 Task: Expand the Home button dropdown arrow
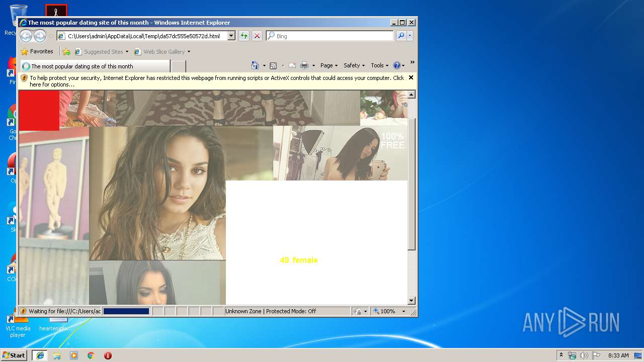[x=264, y=65]
